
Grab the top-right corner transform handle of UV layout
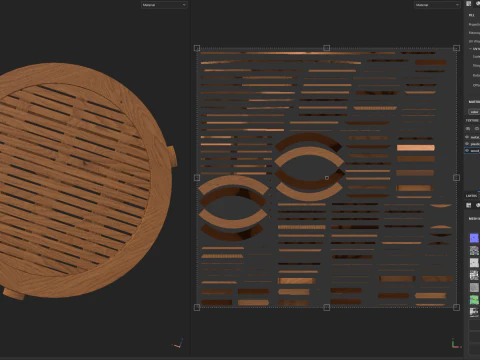[x=456, y=48]
